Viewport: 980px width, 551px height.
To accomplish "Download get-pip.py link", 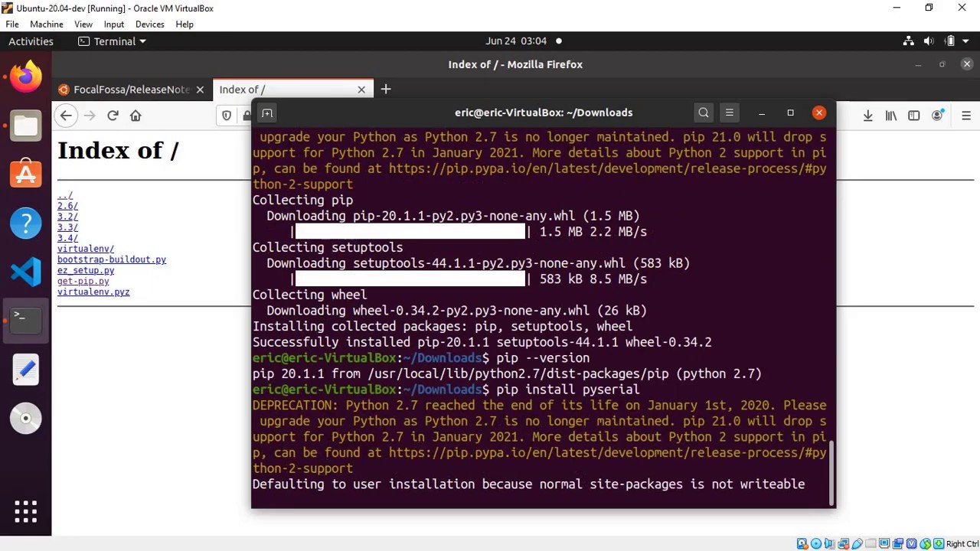I will 83,281.
